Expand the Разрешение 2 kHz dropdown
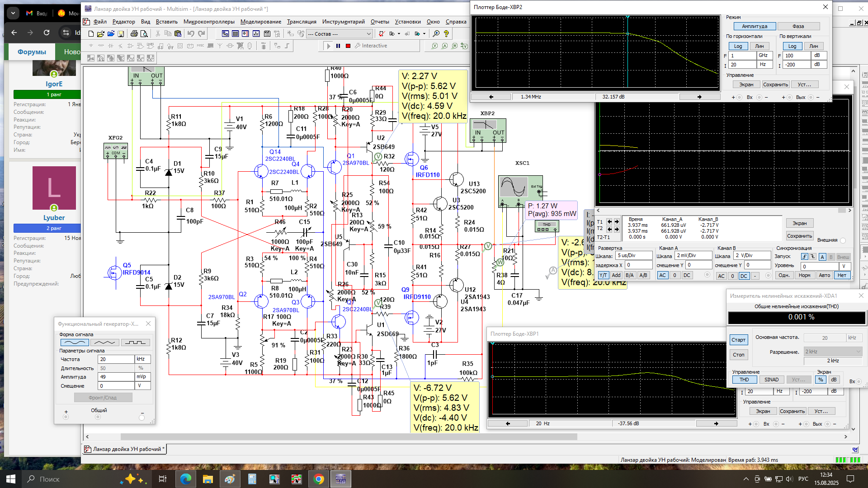The width and height of the screenshot is (868, 488). pyautogui.click(x=858, y=352)
